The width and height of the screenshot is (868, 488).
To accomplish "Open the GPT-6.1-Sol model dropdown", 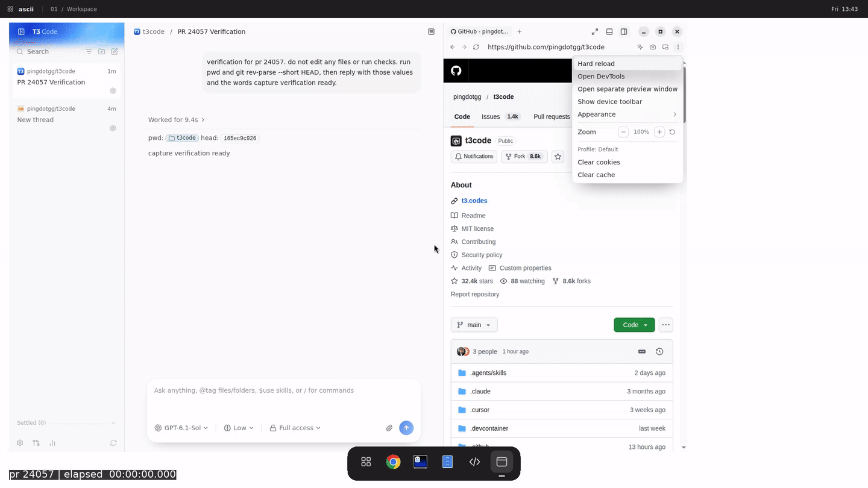I will (x=181, y=428).
